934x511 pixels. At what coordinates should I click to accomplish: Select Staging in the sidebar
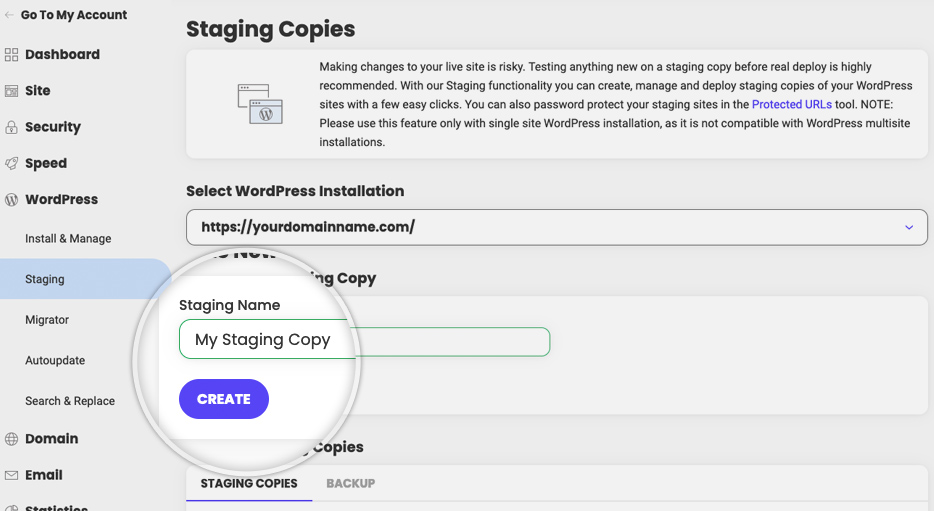(x=85, y=279)
